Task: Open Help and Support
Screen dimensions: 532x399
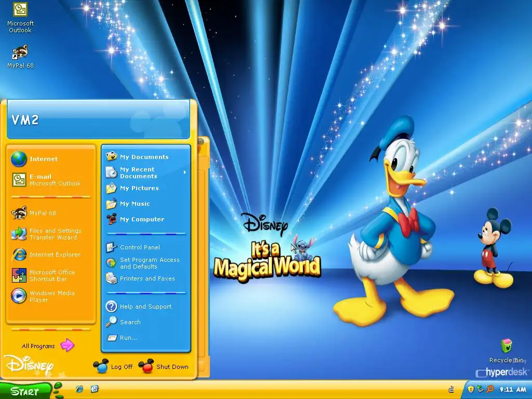Action: 146,307
